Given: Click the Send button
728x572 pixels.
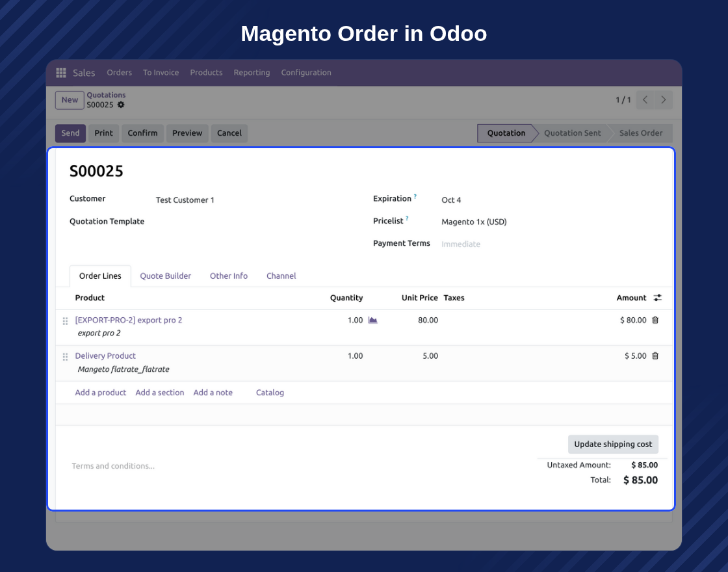Looking at the screenshot, I should (71, 133).
